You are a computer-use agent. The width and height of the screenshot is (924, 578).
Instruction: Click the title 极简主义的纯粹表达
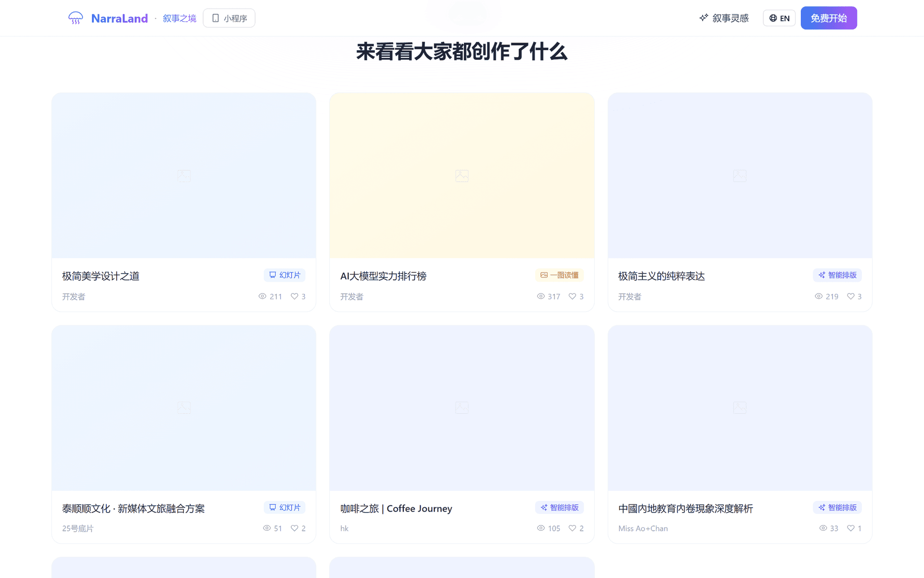click(x=661, y=276)
